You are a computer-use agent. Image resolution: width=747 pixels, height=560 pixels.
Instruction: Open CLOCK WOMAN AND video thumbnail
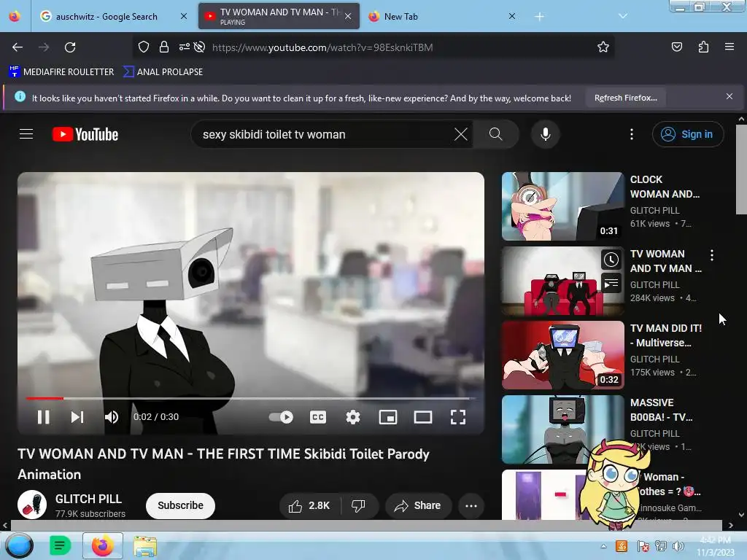tap(562, 206)
